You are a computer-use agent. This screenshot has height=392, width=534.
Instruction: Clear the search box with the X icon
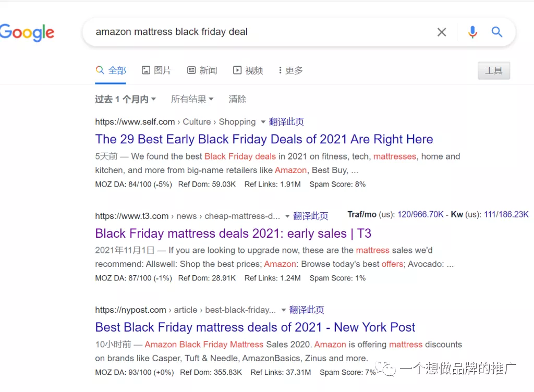click(441, 32)
